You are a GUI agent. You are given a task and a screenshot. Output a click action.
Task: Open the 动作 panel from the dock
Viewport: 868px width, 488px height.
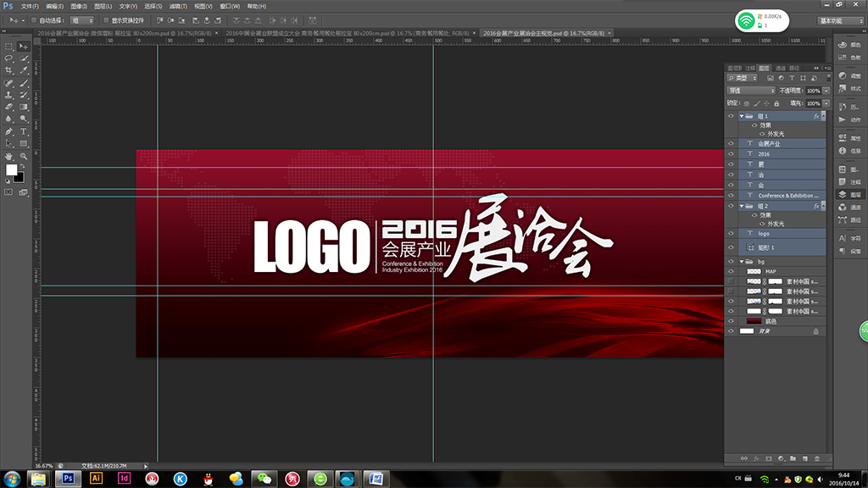click(x=849, y=119)
